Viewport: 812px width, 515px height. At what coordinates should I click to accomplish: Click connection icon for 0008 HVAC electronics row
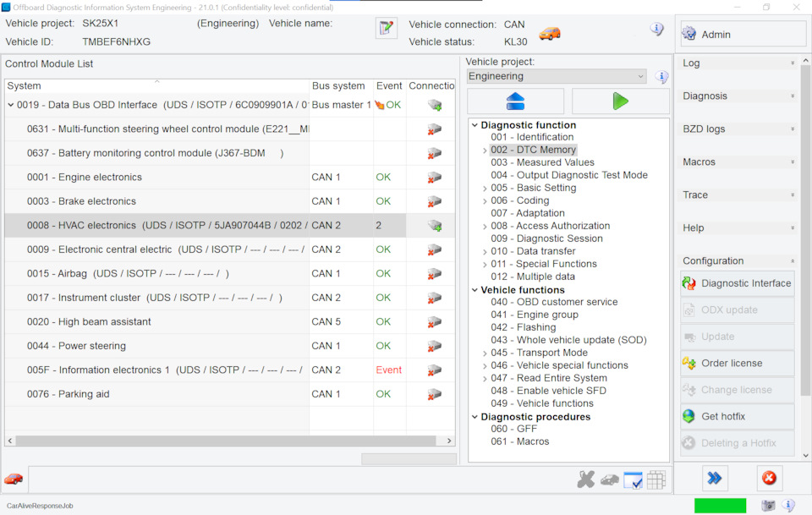point(434,226)
